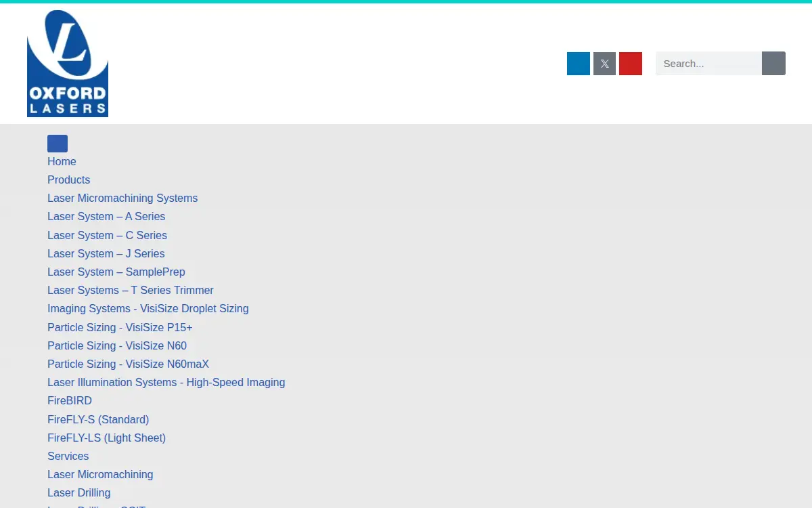This screenshot has height=508, width=812.
Task: Open FireFLY-S (Standard) link
Action: click(98, 419)
